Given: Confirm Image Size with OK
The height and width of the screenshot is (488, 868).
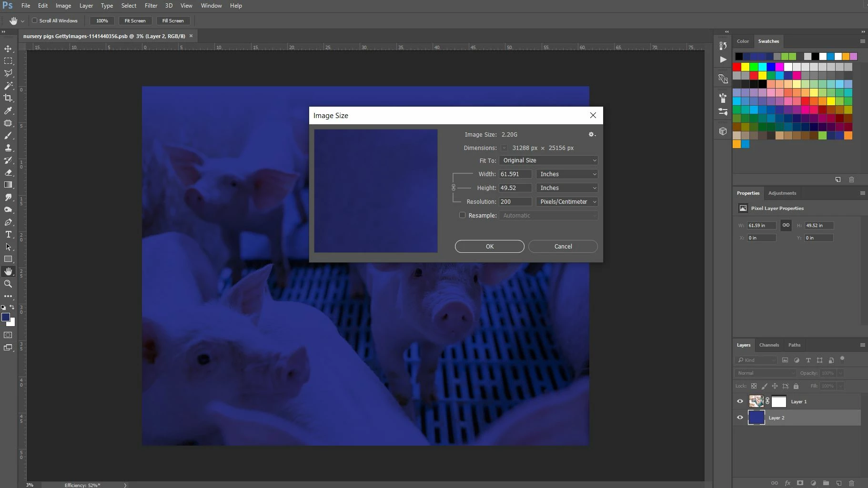Looking at the screenshot, I should (490, 246).
